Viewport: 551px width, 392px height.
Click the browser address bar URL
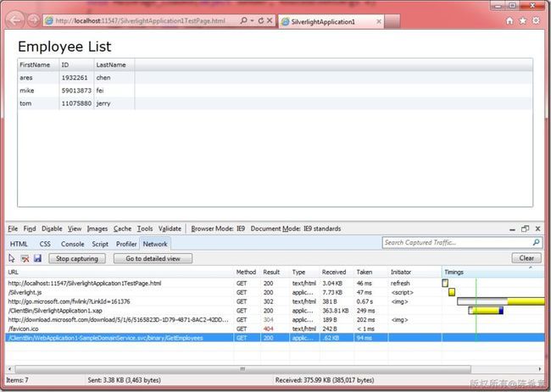(141, 20)
